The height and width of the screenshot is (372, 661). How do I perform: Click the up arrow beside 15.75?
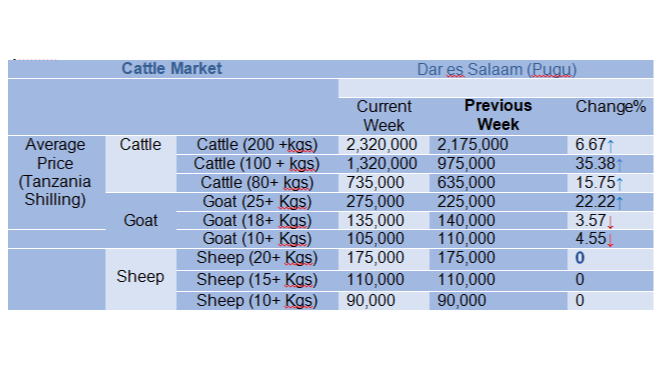pos(619,183)
